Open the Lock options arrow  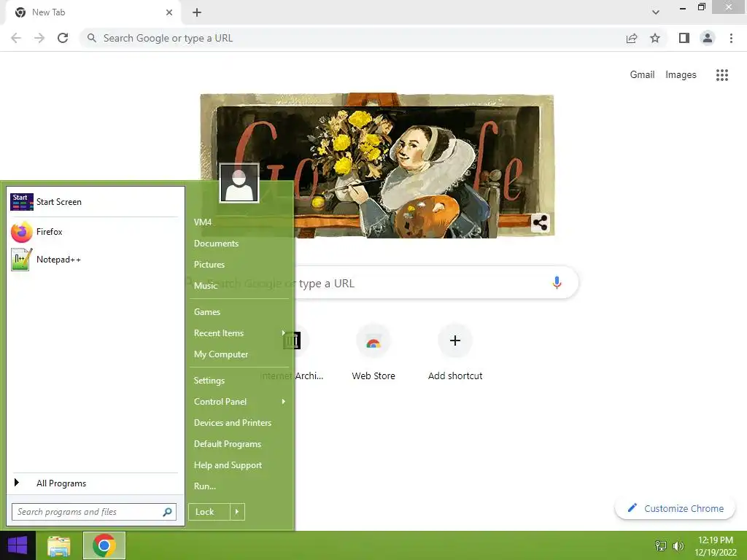pos(237,512)
